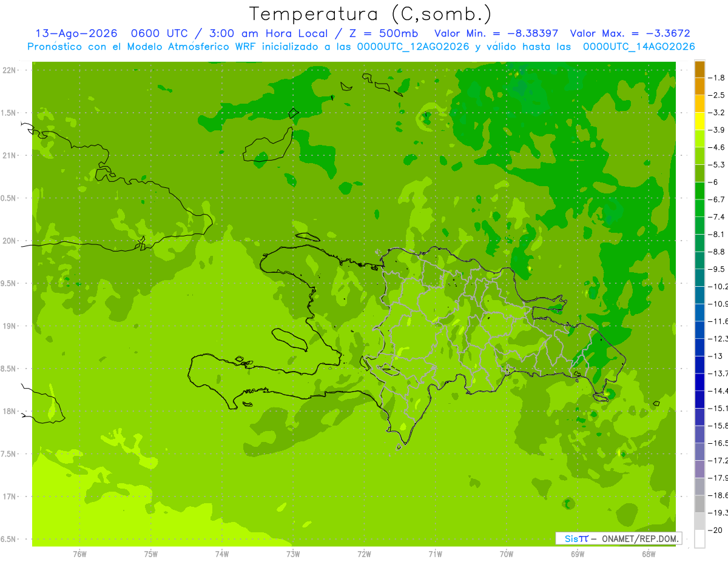This screenshot has width=728, height=562.
Task: Click the '71W' longitude label
Action: pyautogui.click(x=435, y=554)
